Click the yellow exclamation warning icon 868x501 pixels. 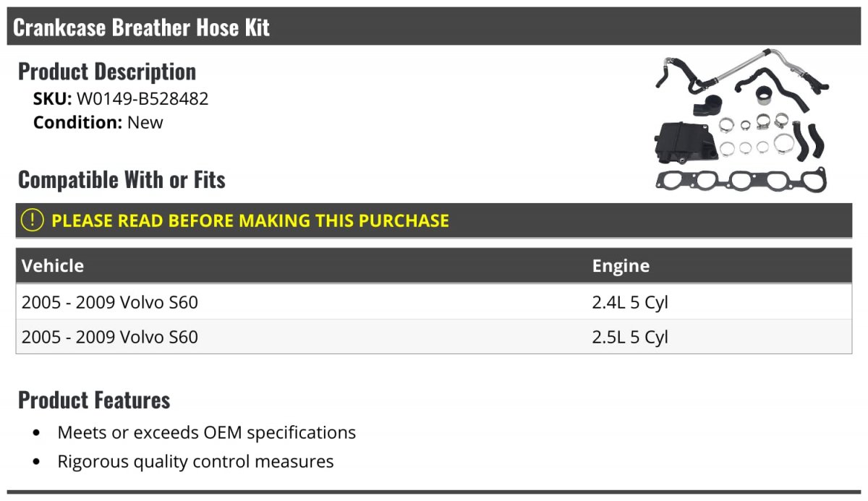(x=33, y=220)
